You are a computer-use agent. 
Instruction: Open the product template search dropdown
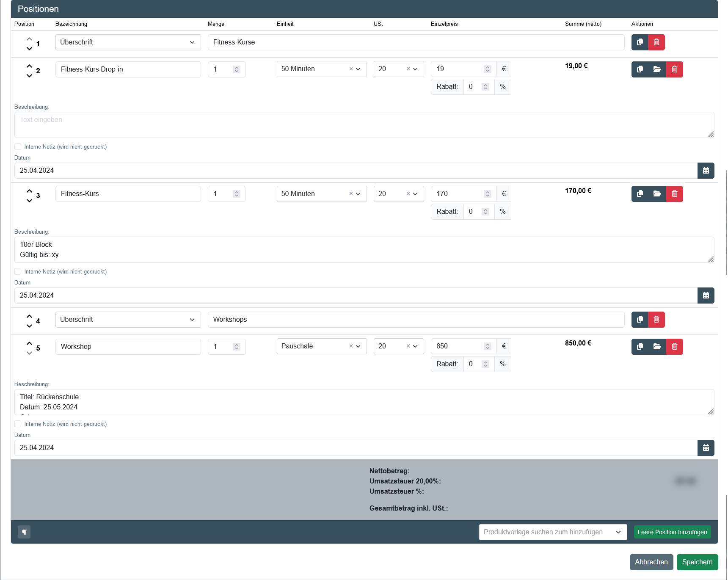point(552,532)
